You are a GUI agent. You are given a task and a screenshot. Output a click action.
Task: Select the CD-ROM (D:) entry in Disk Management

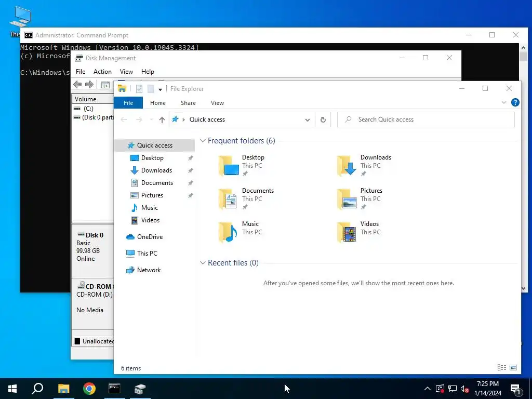click(x=95, y=295)
